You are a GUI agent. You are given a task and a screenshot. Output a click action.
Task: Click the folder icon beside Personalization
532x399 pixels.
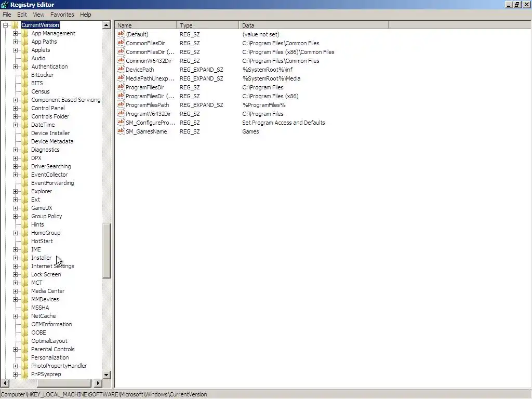pyautogui.click(x=25, y=357)
